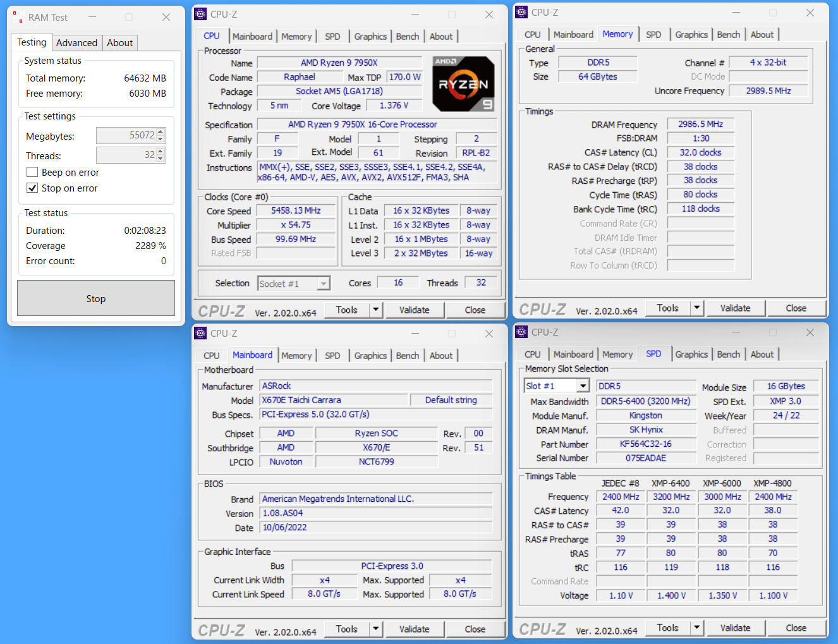Enable the Beep on error checkbox
The height and width of the screenshot is (644, 838).
coord(32,173)
